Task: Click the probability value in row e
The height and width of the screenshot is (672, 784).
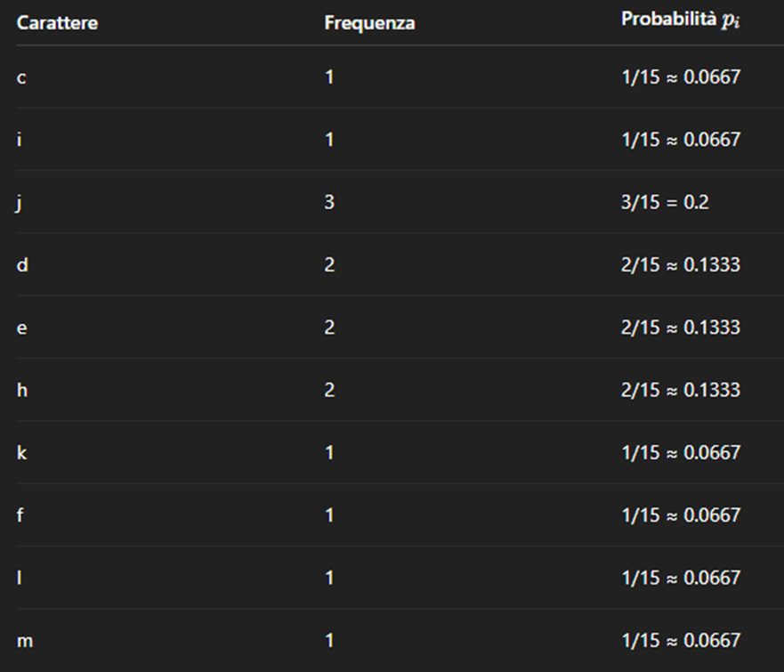Action: [x=680, y=328]
